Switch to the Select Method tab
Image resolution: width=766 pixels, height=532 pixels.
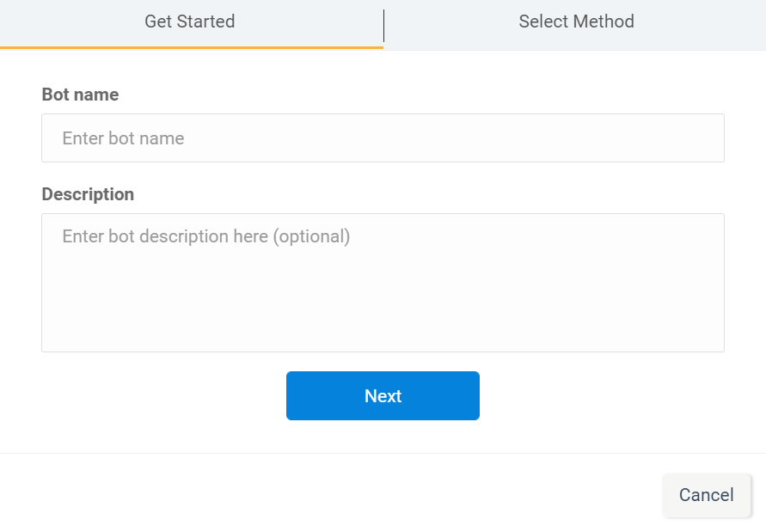pyautogui.click(x=576, y=22)
